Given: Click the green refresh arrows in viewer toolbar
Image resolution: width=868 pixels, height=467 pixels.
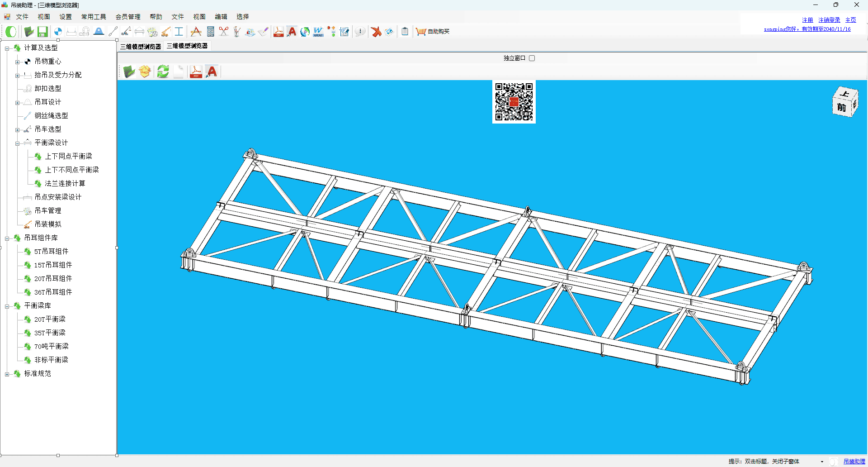Looking at the screenshot, I should coord(163,71).
